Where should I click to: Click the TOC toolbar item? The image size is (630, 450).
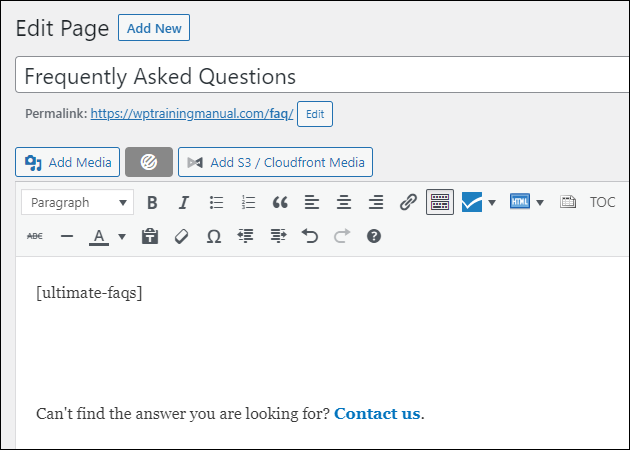tap(602, 202)
